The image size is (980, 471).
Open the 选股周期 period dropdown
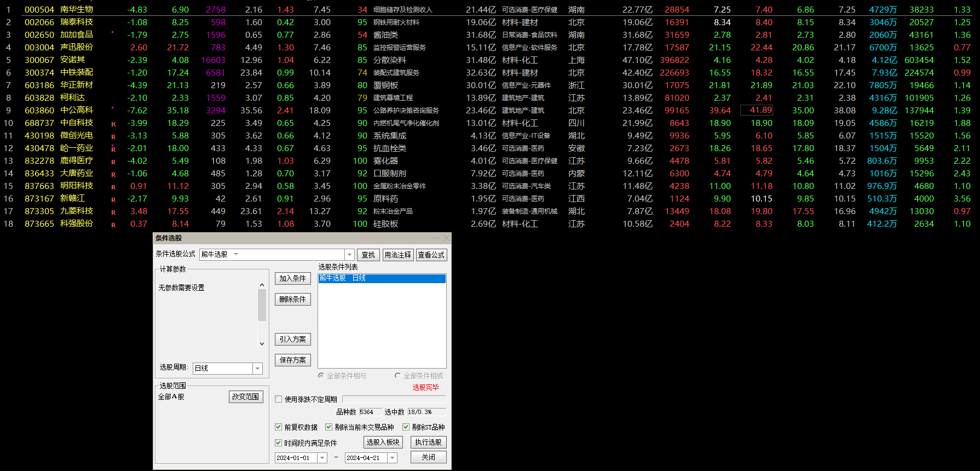coord(257,369)
